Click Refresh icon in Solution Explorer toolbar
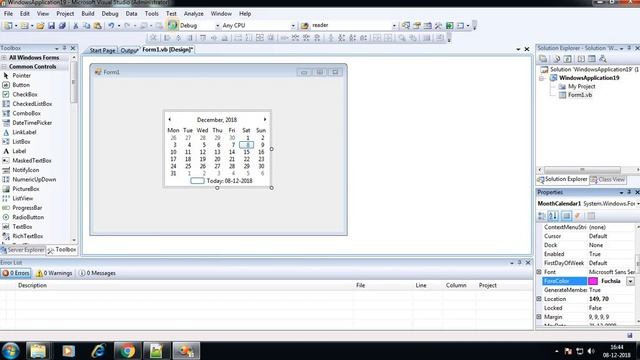Screen dimensions: 640x360 pos(567,59)
